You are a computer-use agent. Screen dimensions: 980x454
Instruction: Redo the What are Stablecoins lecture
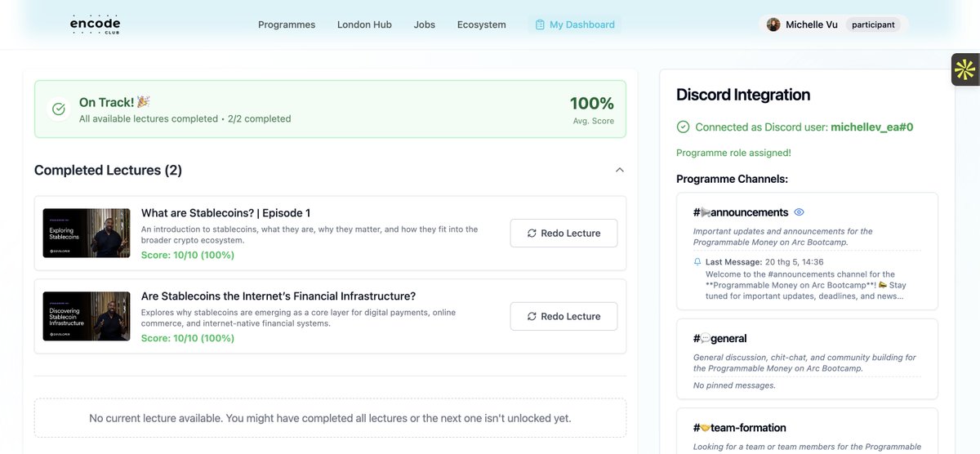pyautogui.click(x=563, y=233)
